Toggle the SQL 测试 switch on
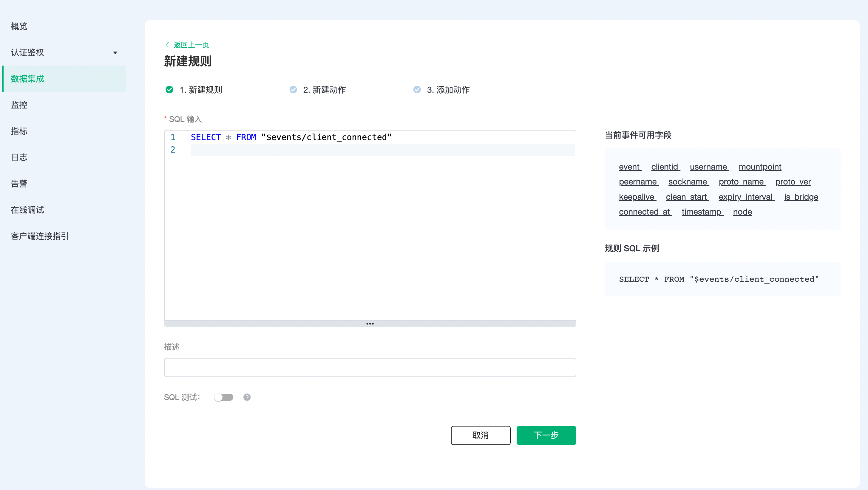 [x=224, y=397]
